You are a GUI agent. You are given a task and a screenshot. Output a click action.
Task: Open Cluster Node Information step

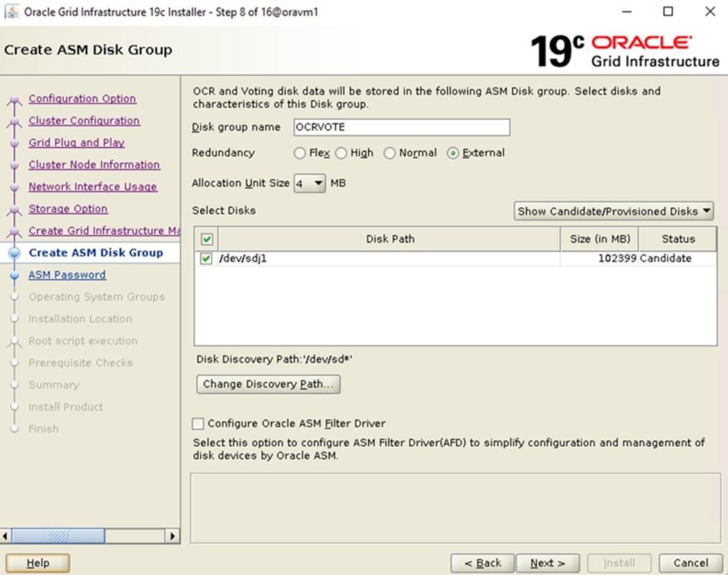tap(94, 164)
